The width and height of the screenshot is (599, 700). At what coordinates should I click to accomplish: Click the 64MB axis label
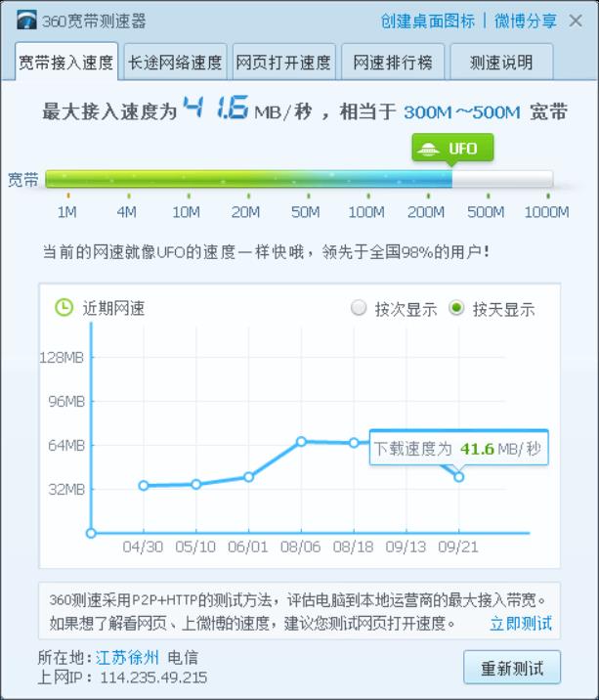66,445
